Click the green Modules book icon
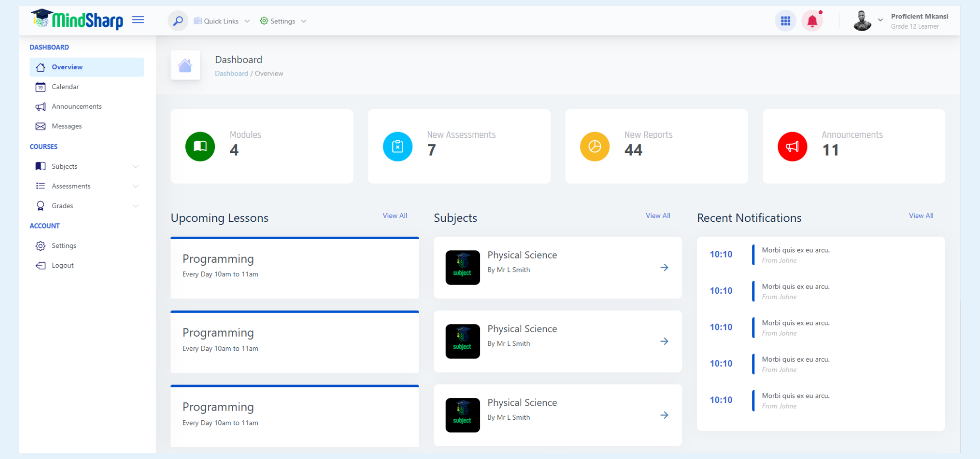This screenshot has width=980, height=459. 200,146
